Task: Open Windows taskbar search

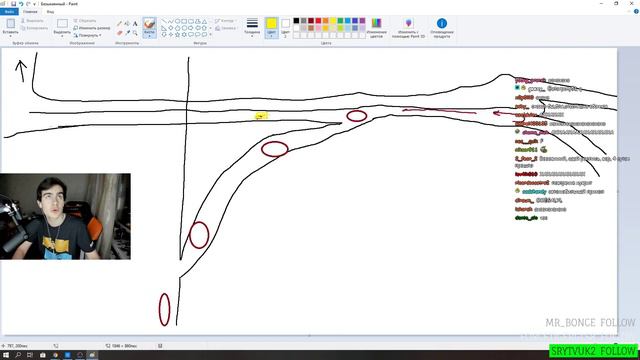Action: coord(18,355)
